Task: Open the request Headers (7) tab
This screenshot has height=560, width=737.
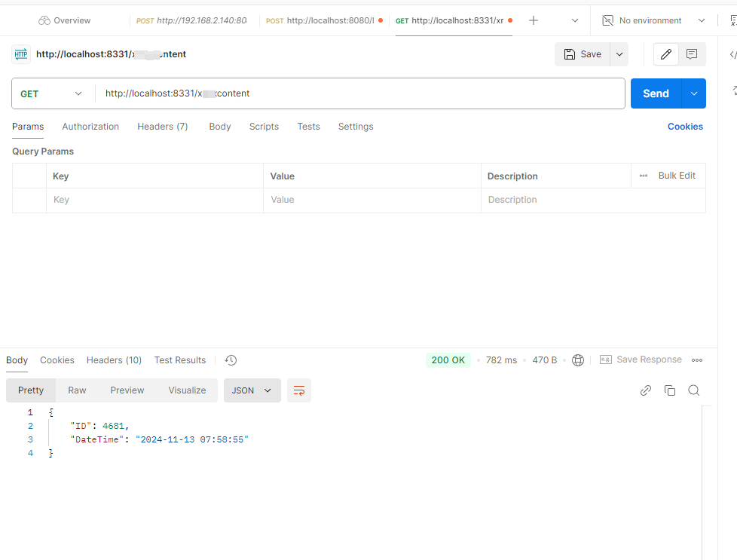Action: pos(163,127)
